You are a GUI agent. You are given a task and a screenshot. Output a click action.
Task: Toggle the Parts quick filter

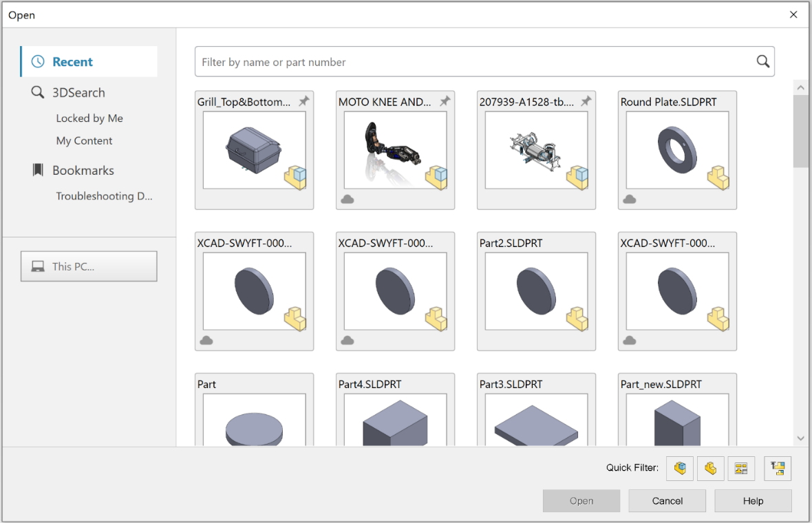[x=710, y=469]
